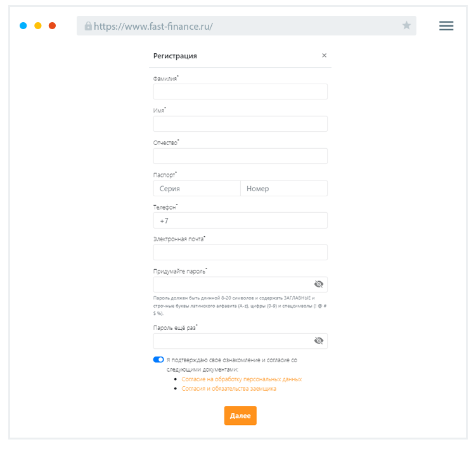Focus the Пароль ещё раз field

(231, 341)
